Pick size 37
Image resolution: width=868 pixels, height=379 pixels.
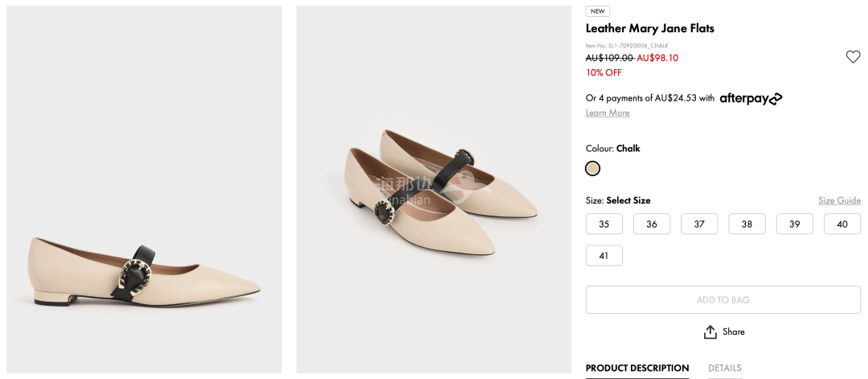tap(699, 224)
